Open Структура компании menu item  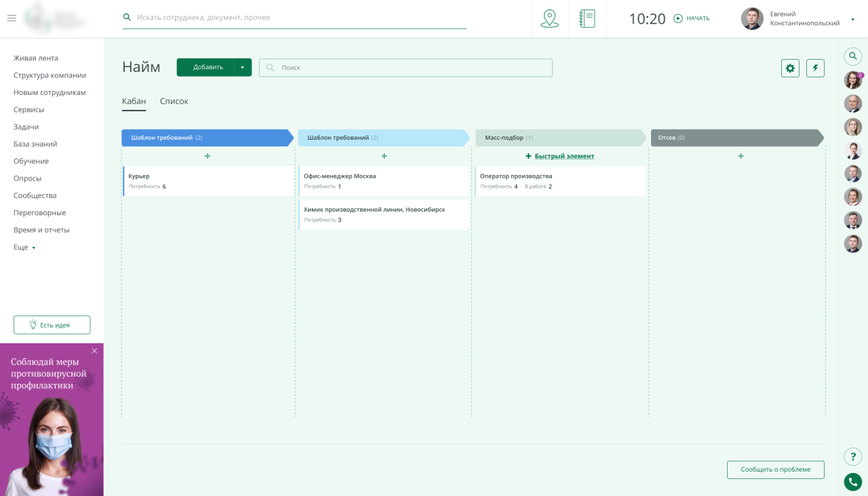(x=50, y=75)
